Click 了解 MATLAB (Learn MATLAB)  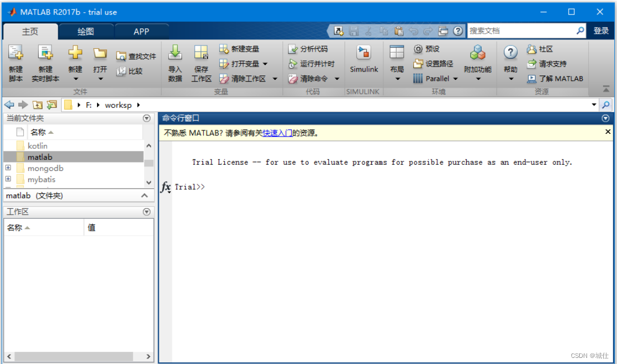click(555, 79)
